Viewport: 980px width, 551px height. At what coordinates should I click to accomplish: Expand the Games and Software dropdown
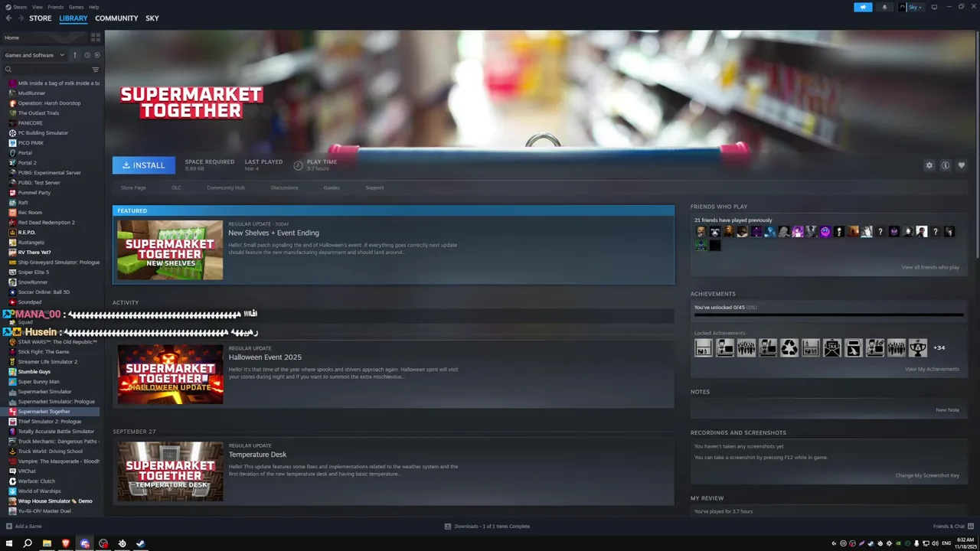(x=34, y=55)
